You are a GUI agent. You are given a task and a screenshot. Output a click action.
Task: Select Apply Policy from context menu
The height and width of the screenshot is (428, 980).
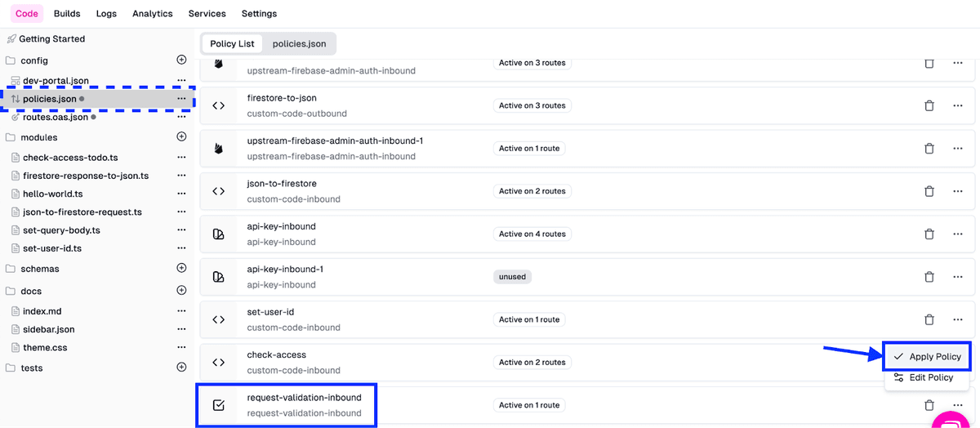point(927,357)
